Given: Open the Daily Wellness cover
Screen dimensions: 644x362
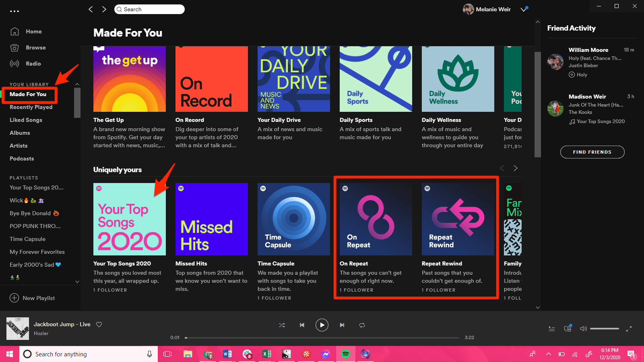Looking at the screenshot, I should click(458, 79).
